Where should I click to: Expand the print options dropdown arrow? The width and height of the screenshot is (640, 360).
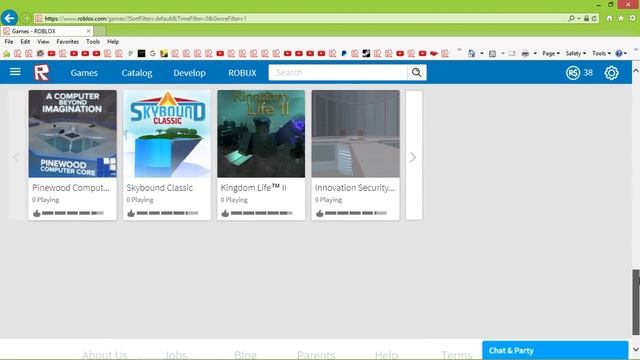point(535,53)
